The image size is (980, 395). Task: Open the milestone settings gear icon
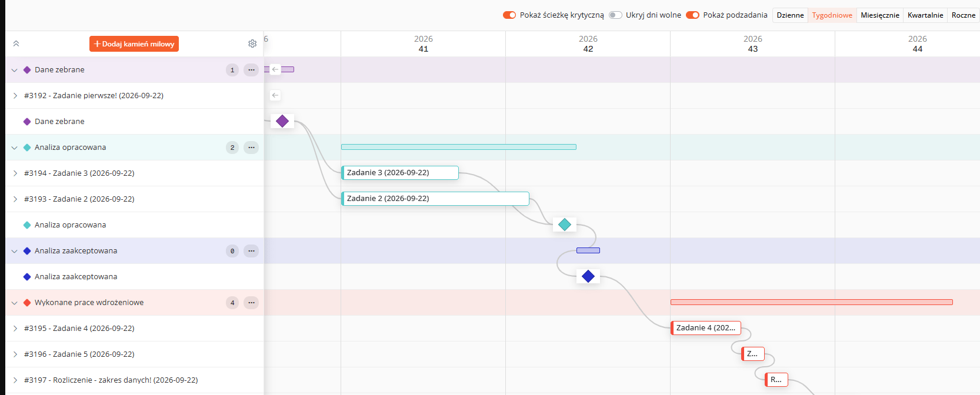[252, 43]
